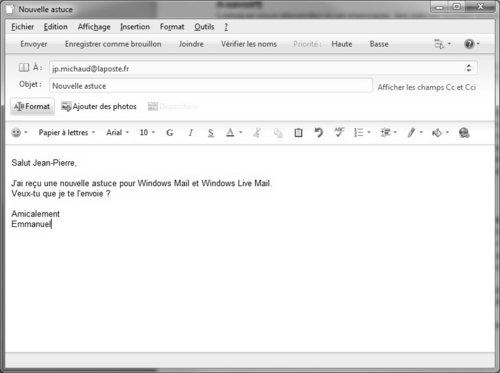Image resolution: width=500 pixels, height=373 pixels.
Task: Run the ABC spell check icon
Action: coord(339,132)
